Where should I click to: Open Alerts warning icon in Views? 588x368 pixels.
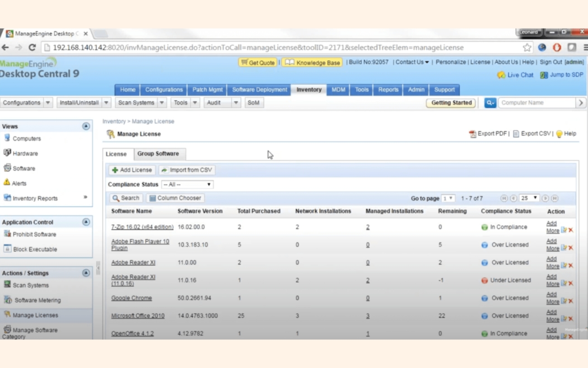(x=7, y=182)
